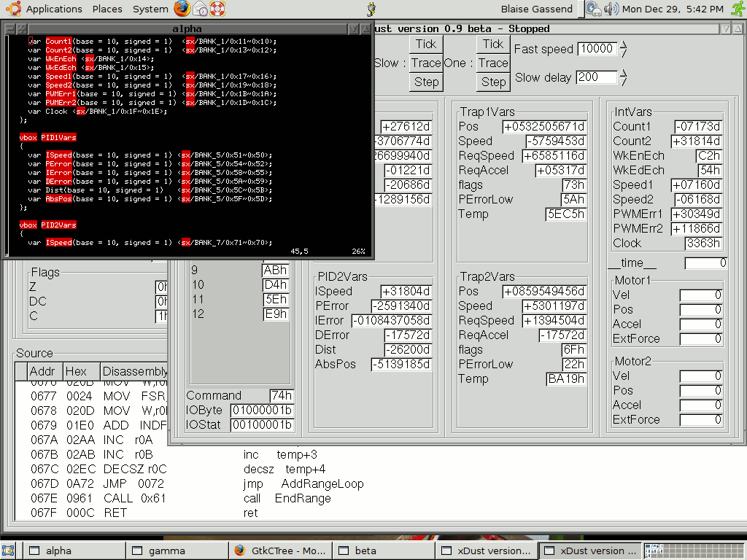Click the network connection icon in the system tray

pyautogui.click(x=594, y=9)
